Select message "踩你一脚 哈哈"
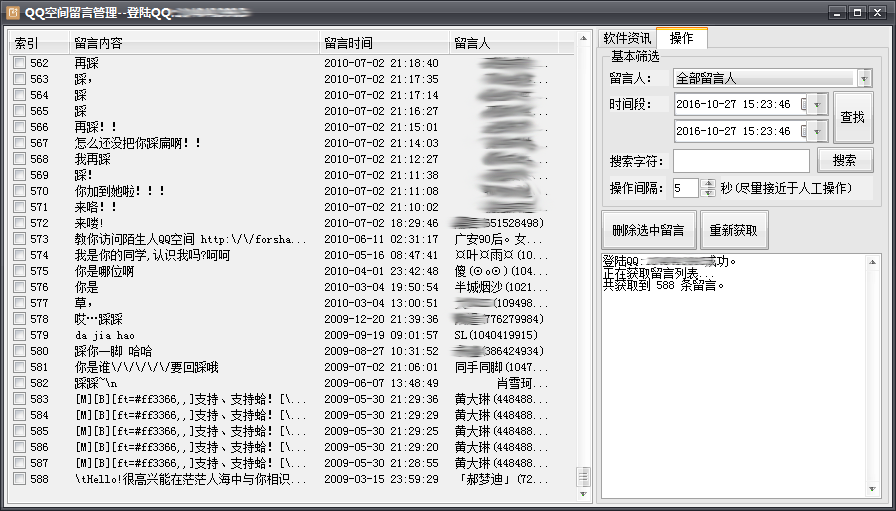Image resolution: width=896 pixels, height=511 pixels. tap(113, 351)
